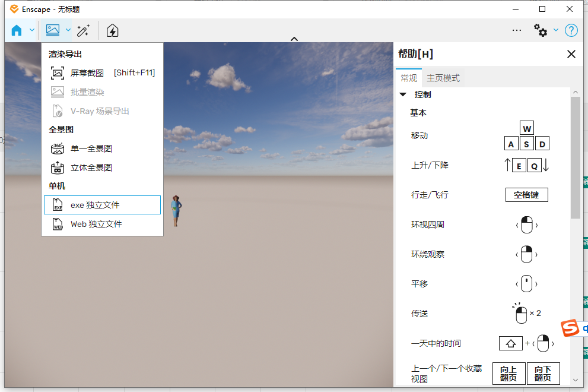Screen dimensions: 588x392
Task: Click the D key icon
Action: click(x=542, y=144)
